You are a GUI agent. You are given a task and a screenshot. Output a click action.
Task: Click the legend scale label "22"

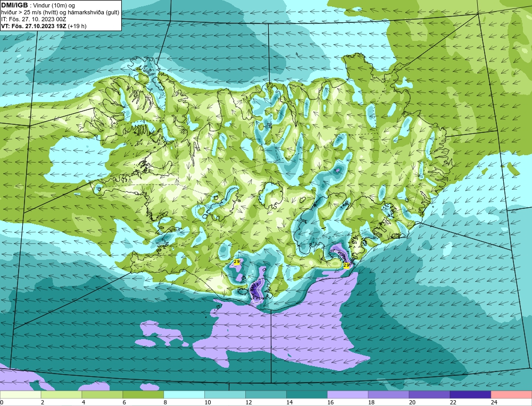point(453,402)
